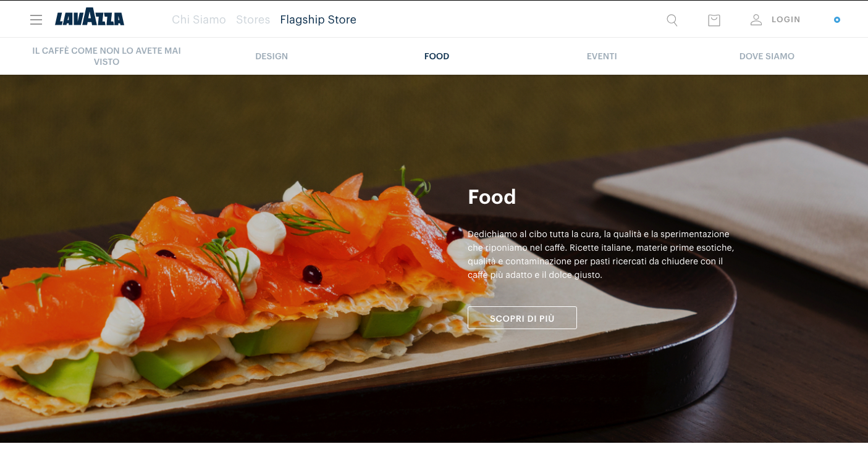Select the Food tab

point(437,56)
